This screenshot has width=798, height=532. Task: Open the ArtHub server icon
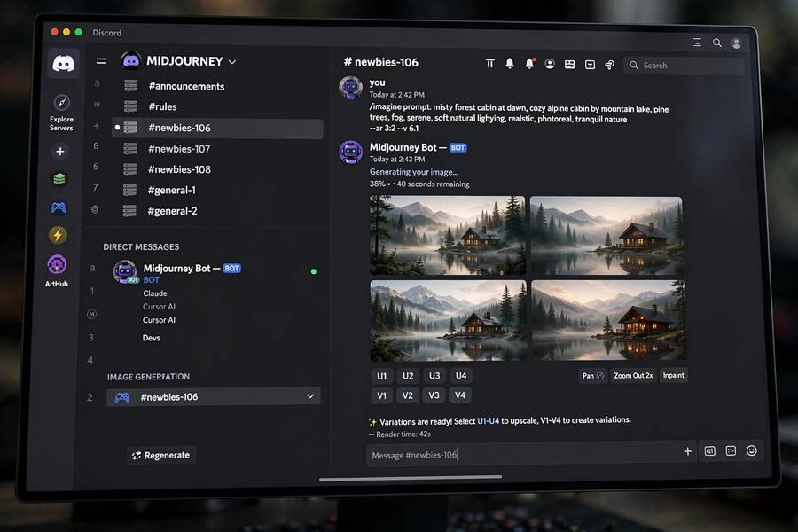[57, 265]
